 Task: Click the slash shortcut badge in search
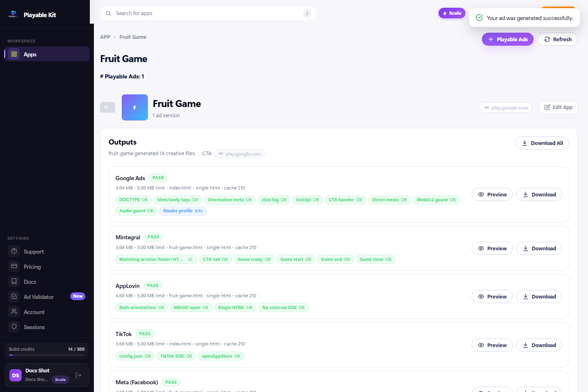point(307,13)
